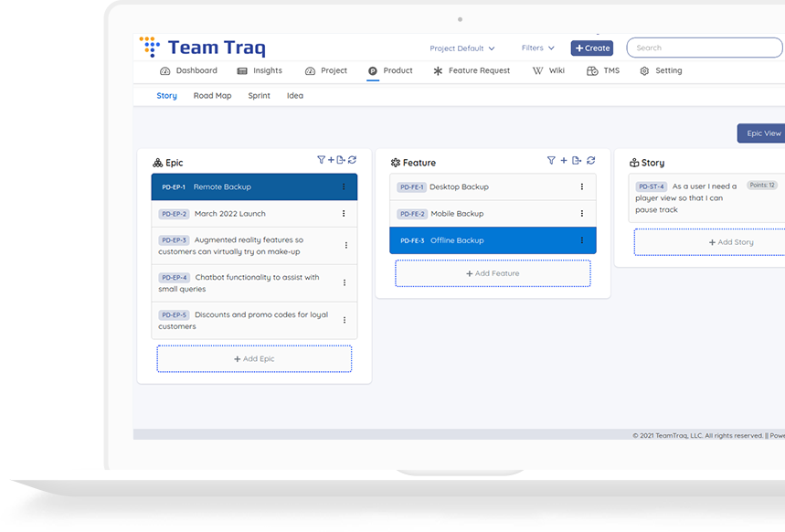Switch to the TMS section
785x532 pixels.
(603, 70)
